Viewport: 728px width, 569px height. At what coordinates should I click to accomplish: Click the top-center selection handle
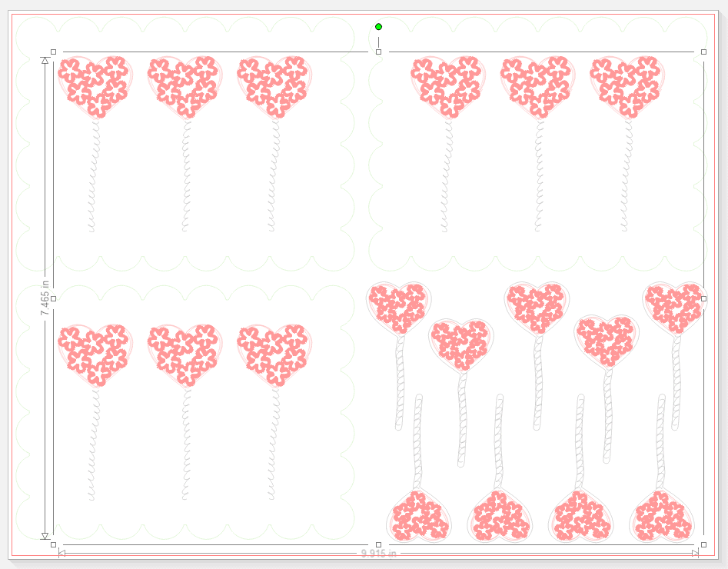[x=378, y=52]
